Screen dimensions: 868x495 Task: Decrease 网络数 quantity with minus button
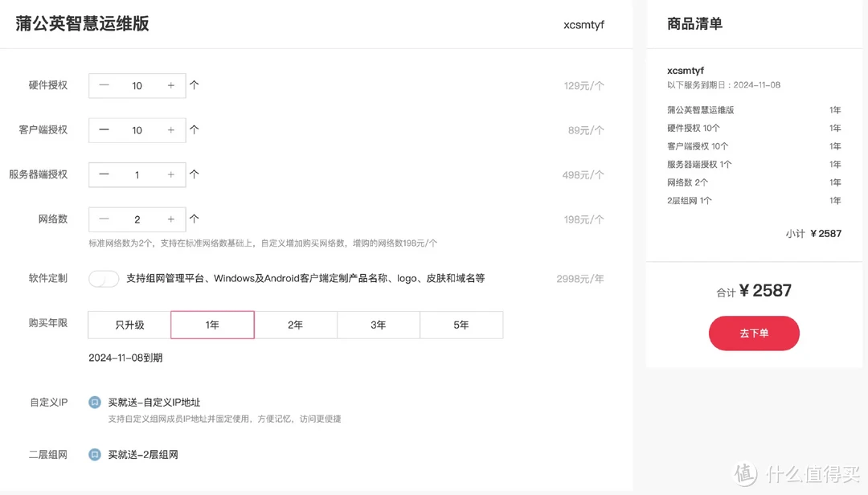click(x=104, y=219)
